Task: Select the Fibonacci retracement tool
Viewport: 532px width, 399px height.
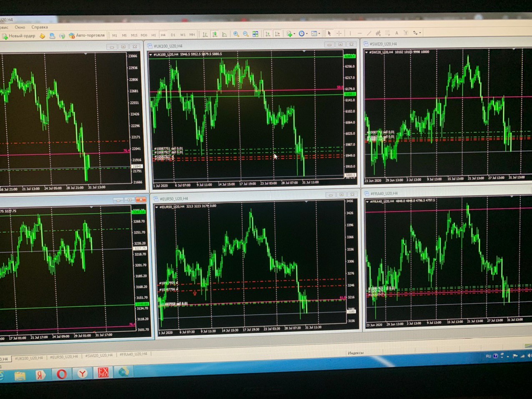Action: [x=387, y=33]
